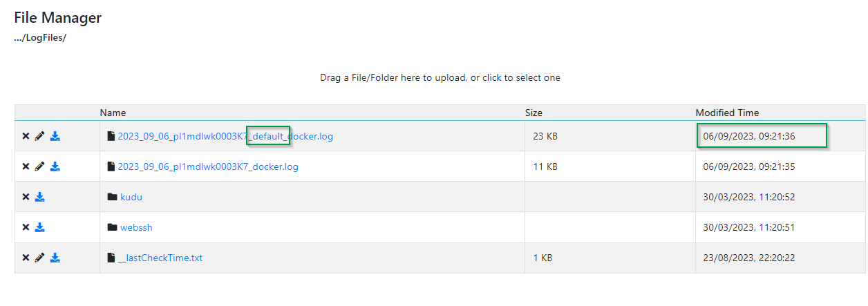Open the webssh folder

[136, 227]
